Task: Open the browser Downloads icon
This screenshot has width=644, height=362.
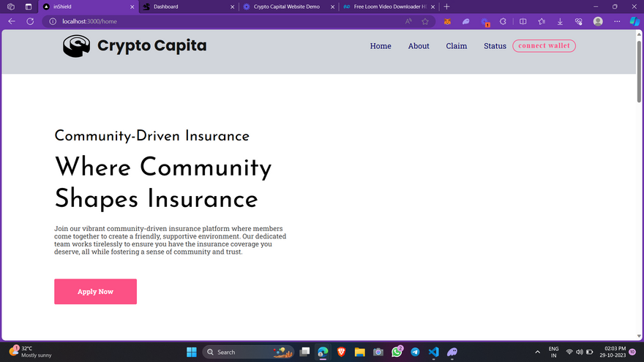Action: [560, 21]
